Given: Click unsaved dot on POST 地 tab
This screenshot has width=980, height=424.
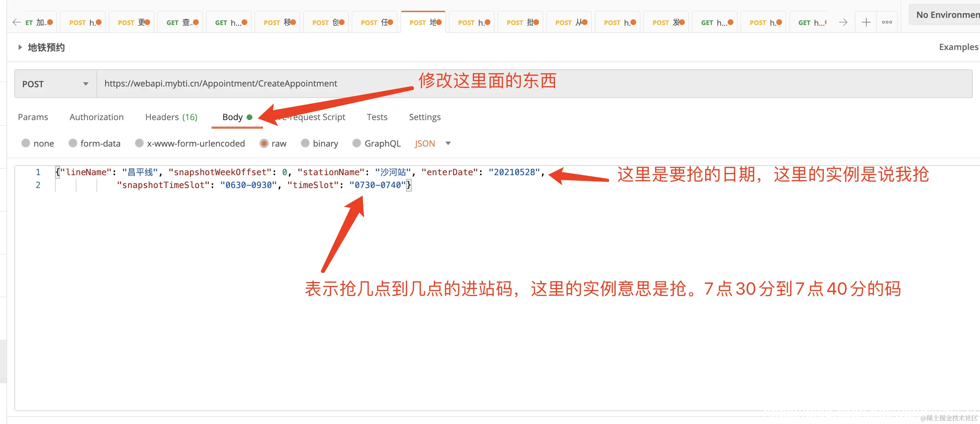Looking at the screenshot, I should point(439,23).
